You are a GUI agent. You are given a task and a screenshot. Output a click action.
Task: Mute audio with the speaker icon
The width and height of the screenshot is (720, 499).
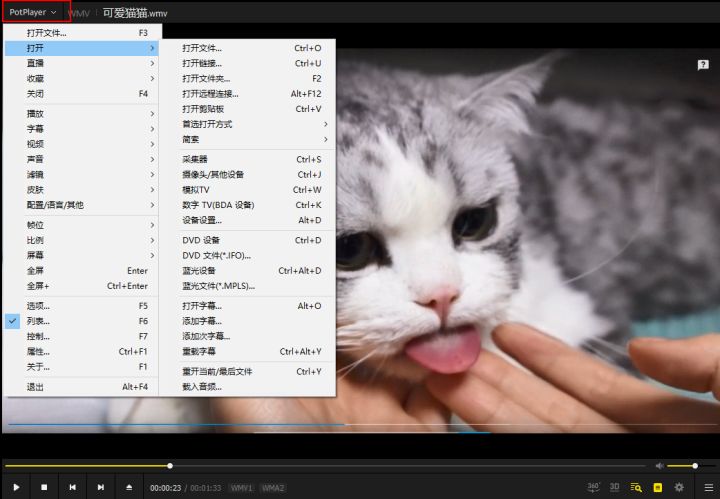tap(659, 466)
